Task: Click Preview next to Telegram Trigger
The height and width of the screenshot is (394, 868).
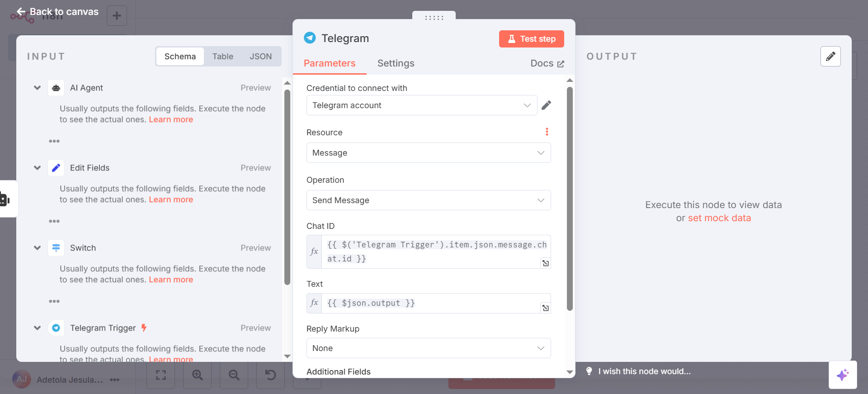Action: click(255, 328)
